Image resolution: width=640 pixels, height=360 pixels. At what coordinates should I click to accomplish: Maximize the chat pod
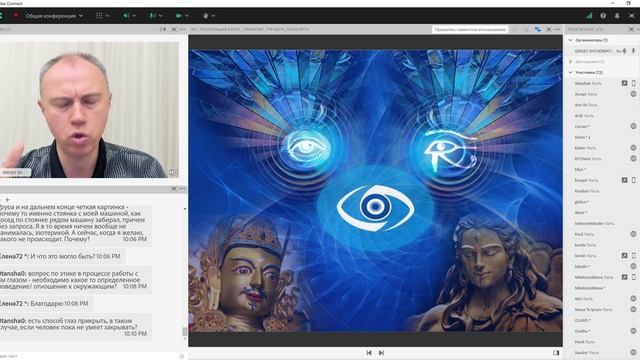click(x=174, y=189)
